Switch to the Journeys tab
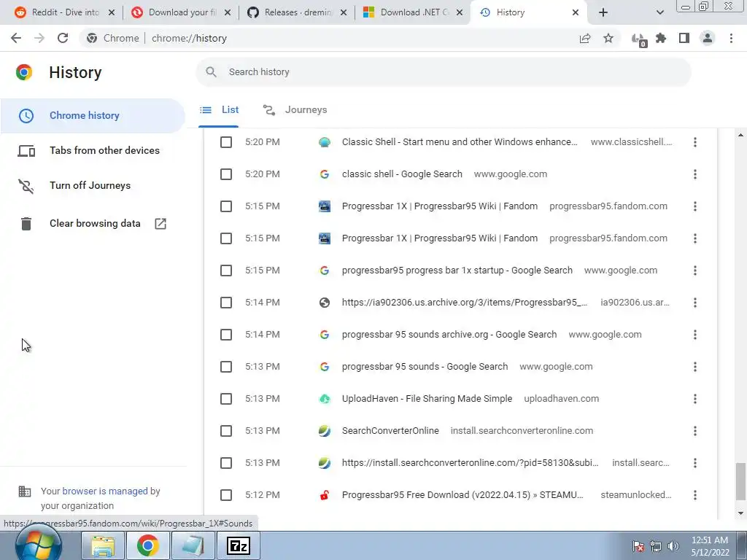Viewport: 747px width, 560px height. click(x=295, y=110)
